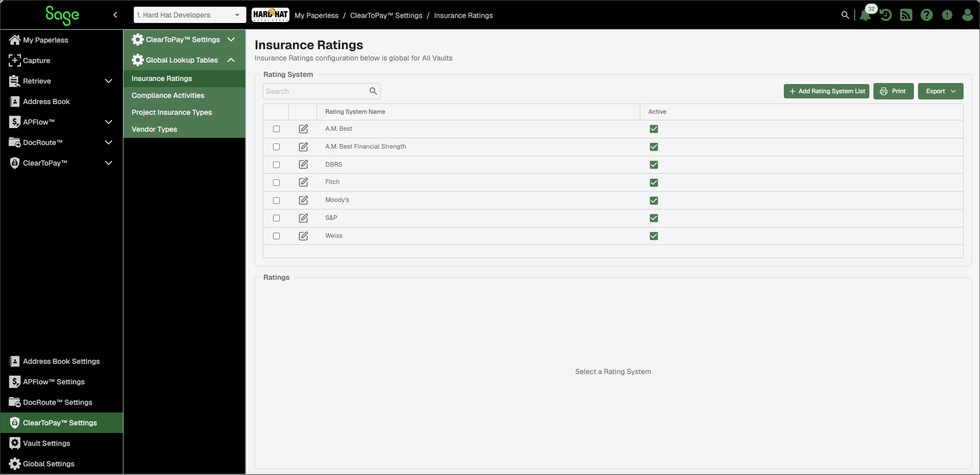This screenshot has height=475, width=980.
Task: Edit the S&P rating system
Action: point(303,218)
